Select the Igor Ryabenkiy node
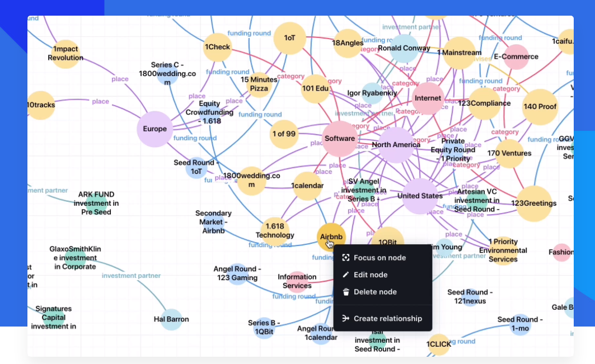The height and width of the screenshot is (364, 595). (372, 93)
